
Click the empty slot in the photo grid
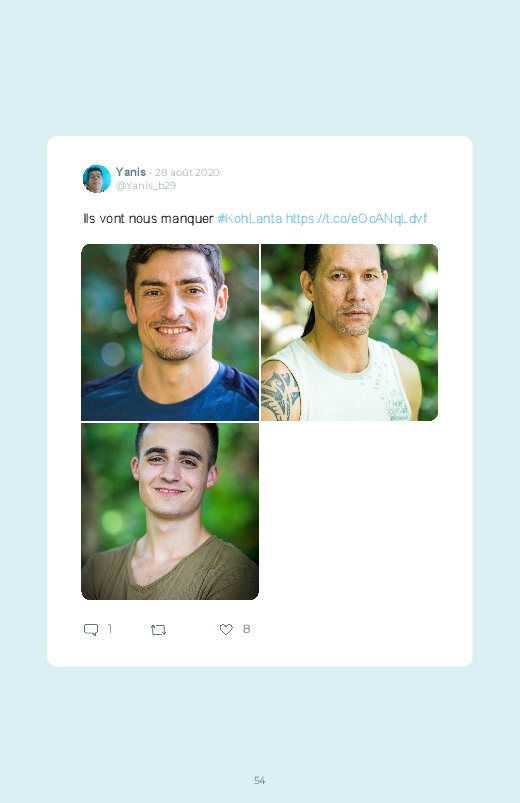(x=349, y=511)
